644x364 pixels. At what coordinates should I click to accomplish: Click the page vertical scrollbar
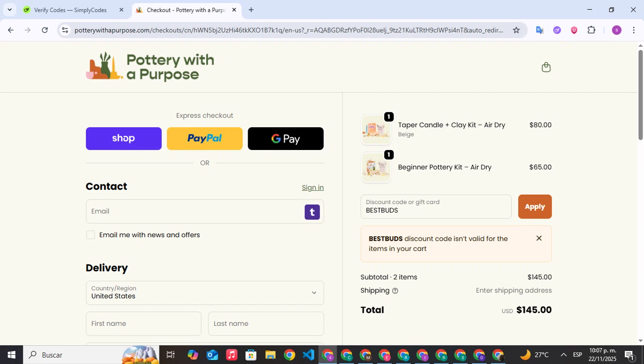coord(640,95)
